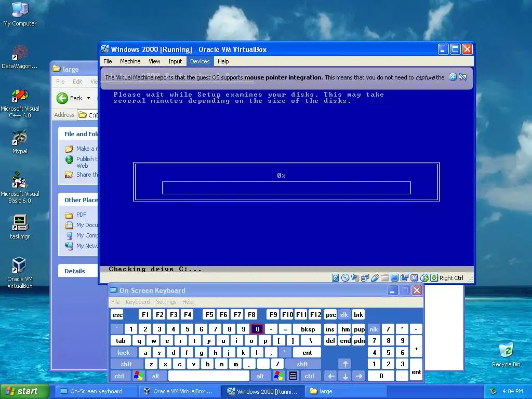Open the Keyboard menu of On-Screen Keyboard
The width and height of the screenshot is (532, 399).
click(138, 302)
